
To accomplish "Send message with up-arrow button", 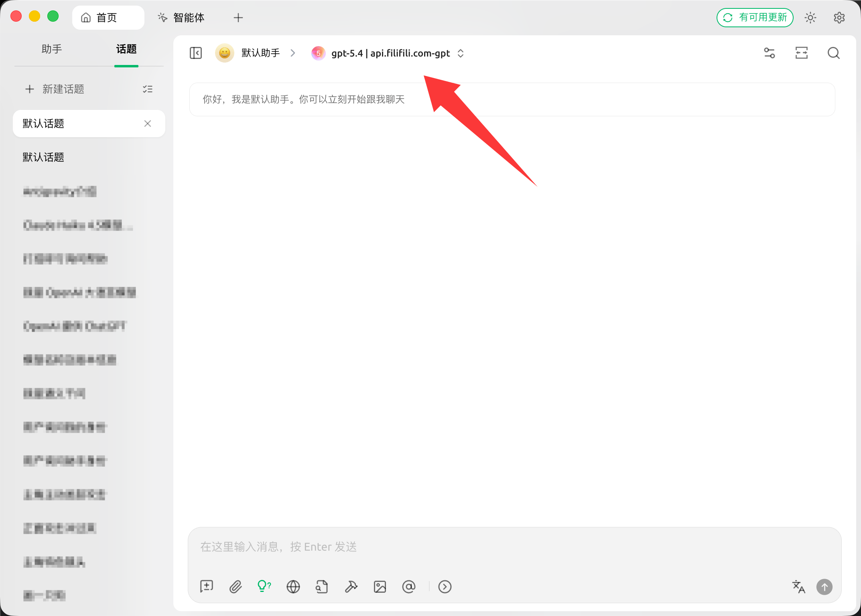I will pyautogui.click(x=824, y=587).
